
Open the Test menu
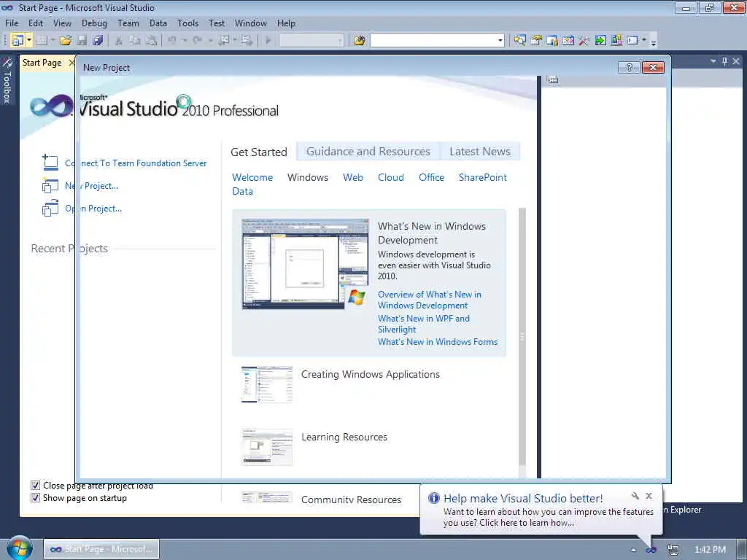pyautogui.click(x=216, y=23)
